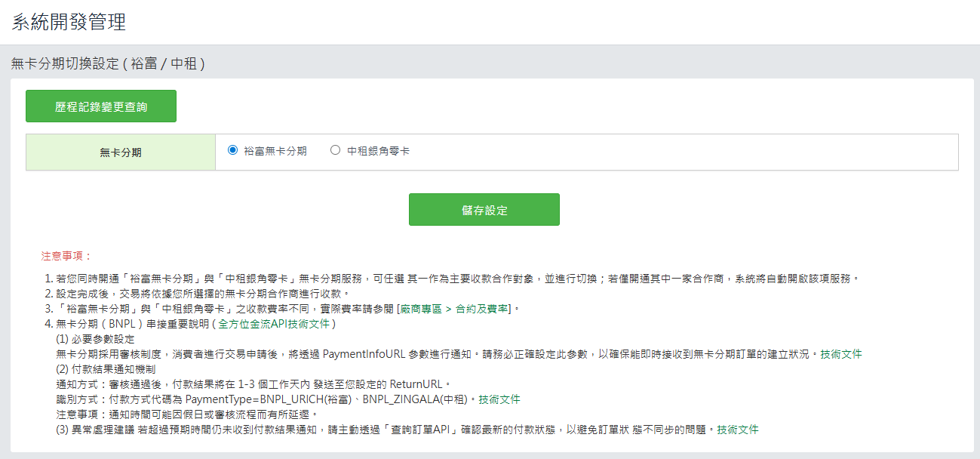Choose the 中租銀角零卡 radio option

336,150
